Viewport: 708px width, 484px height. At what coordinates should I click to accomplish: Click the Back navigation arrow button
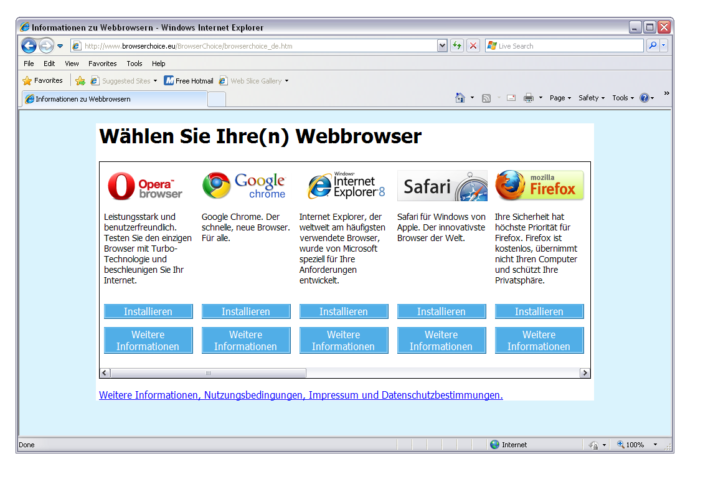click(28, 46)
